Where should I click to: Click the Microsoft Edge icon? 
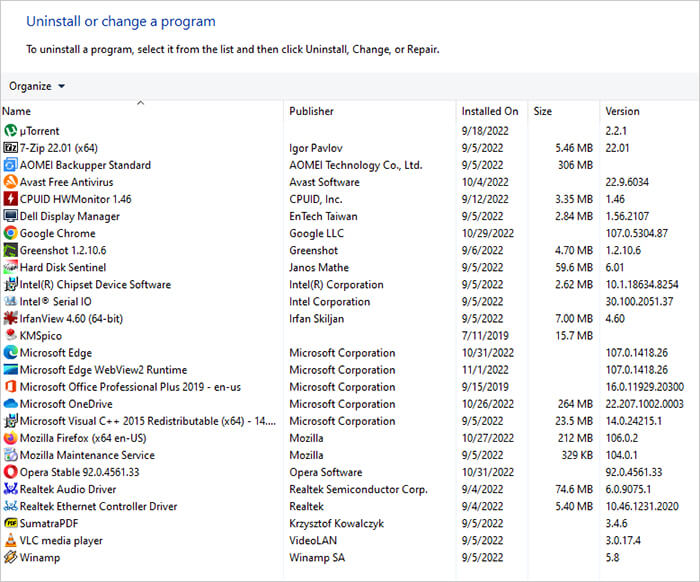[10, 353]
